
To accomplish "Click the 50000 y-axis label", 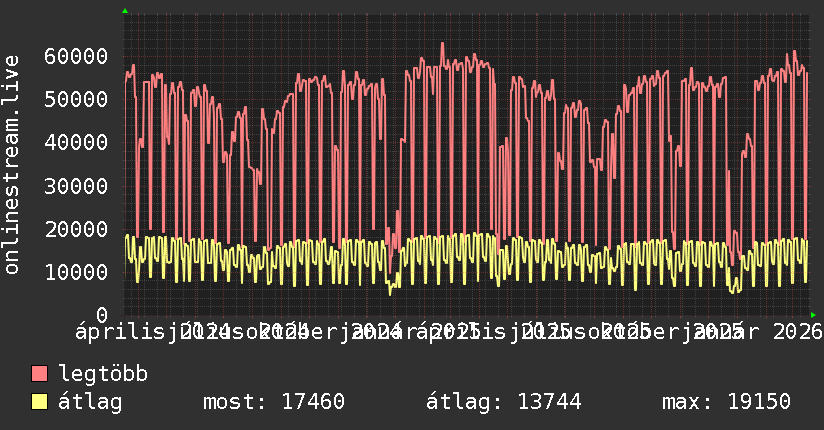I will [76, 99].
